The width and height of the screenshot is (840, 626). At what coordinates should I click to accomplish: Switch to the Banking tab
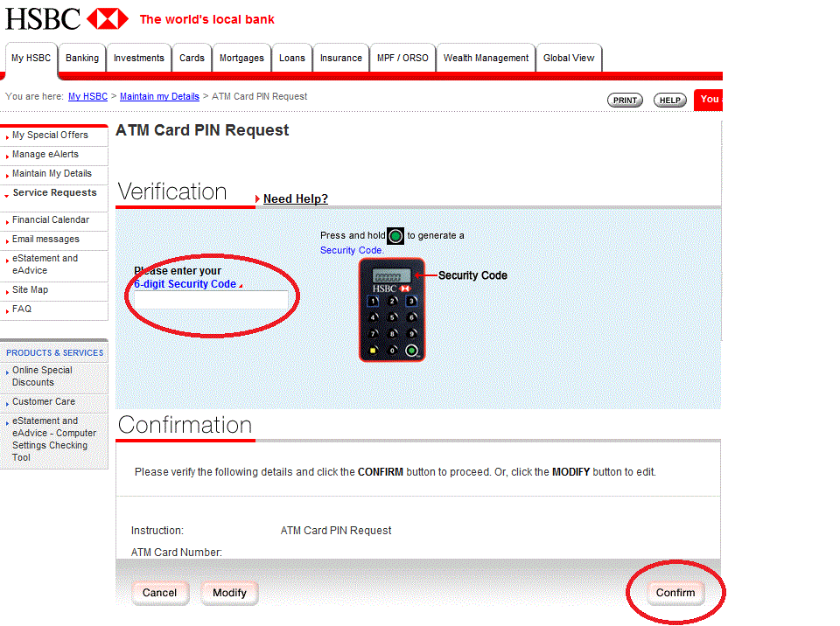click(x=82, y=58)
